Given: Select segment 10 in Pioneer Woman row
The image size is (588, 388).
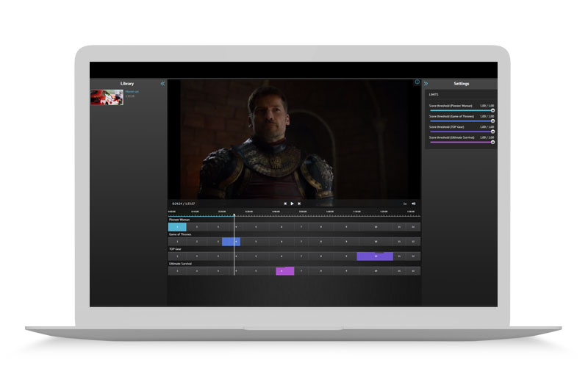Looking at the screenshot, I should click(376, 227).
